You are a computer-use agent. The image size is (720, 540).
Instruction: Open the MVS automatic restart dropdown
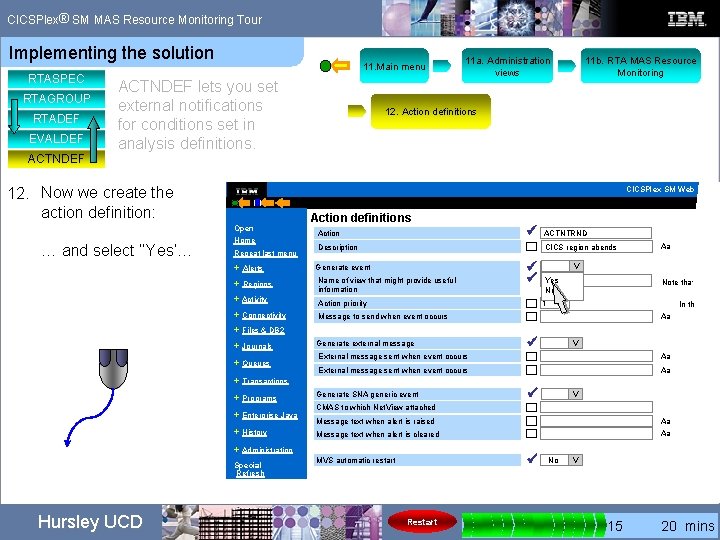576,460
